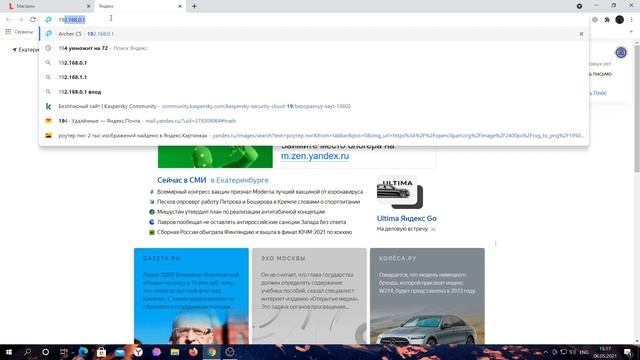Open the pink hexagon app on taskbar
The image size is (640, 360).
(x=156, y=352)
